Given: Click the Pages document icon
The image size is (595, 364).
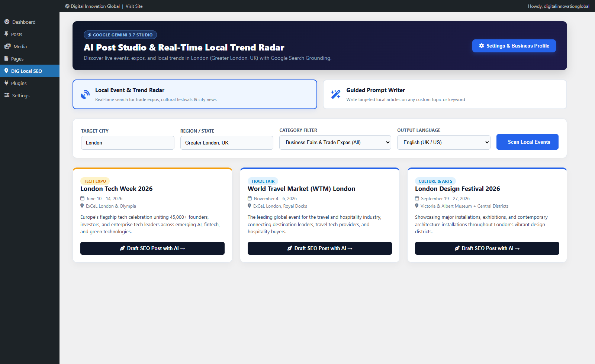Looking at the screenshot, I should pyautogui.click(x=6, y=58).
